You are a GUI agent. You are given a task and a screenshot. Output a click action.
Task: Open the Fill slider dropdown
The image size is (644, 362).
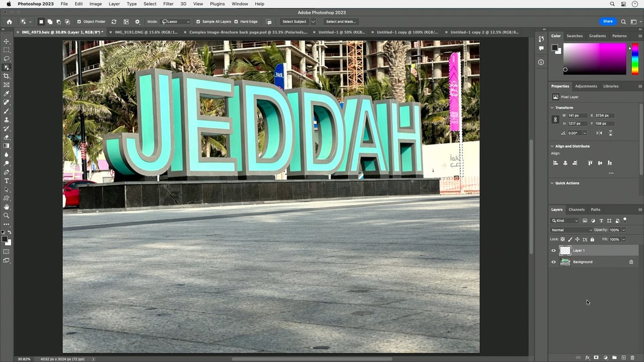pyautogui.click(x=623, y=239)
